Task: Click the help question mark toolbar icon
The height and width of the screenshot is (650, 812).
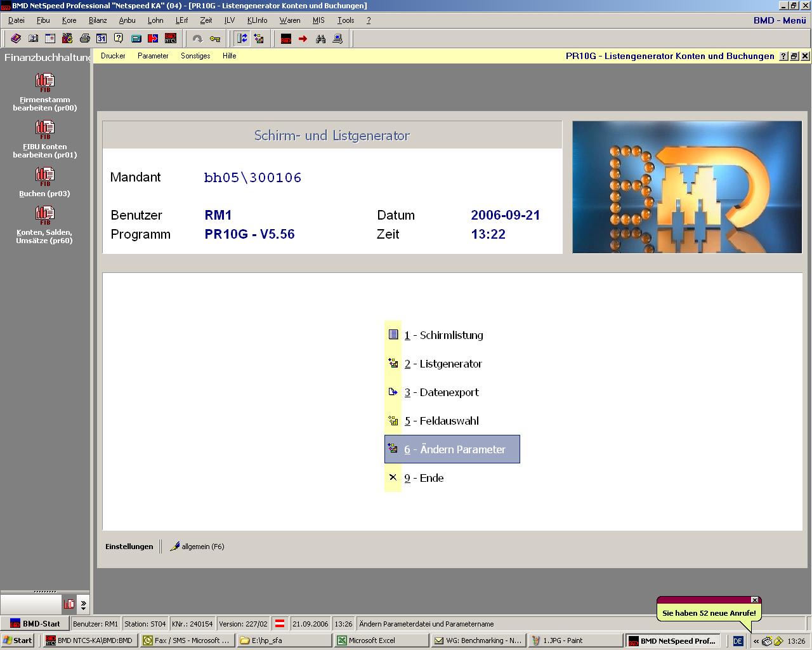Action: (x=119, y=39)
